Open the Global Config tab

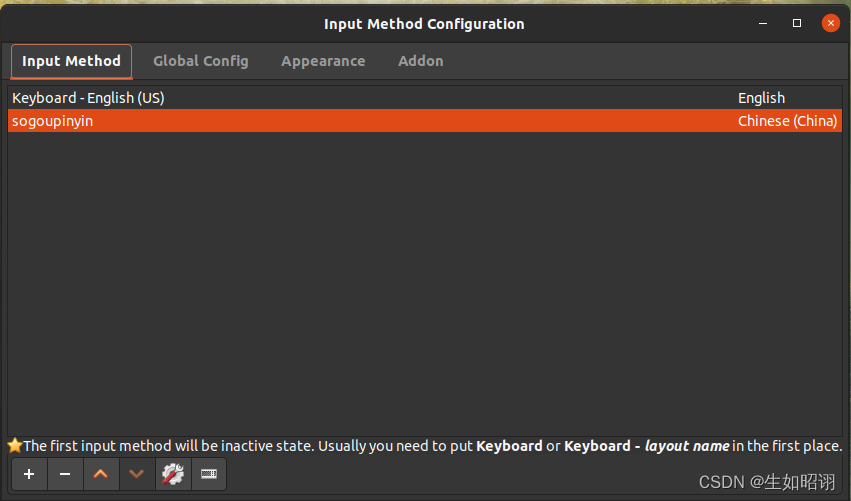(201, 61)
